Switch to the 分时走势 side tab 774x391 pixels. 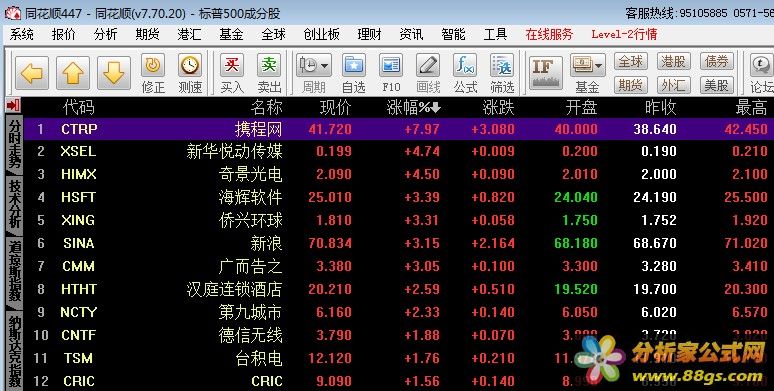14,145
